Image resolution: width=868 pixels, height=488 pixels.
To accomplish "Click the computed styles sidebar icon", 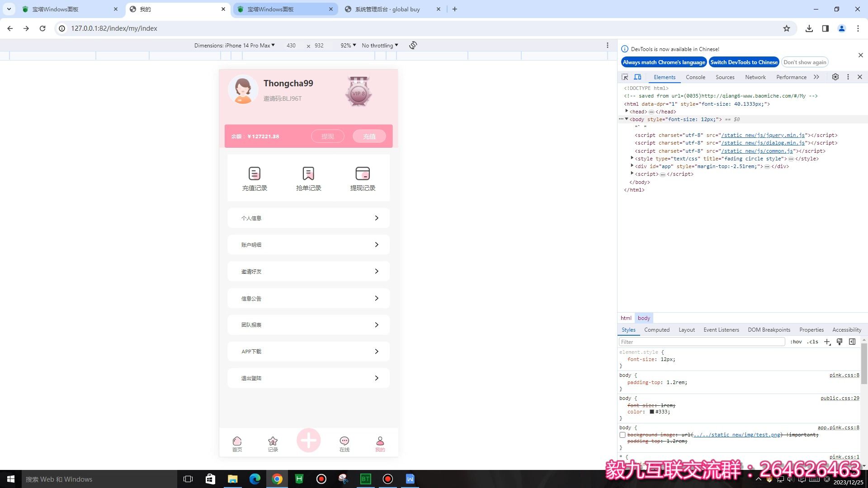I will (852, 342).
